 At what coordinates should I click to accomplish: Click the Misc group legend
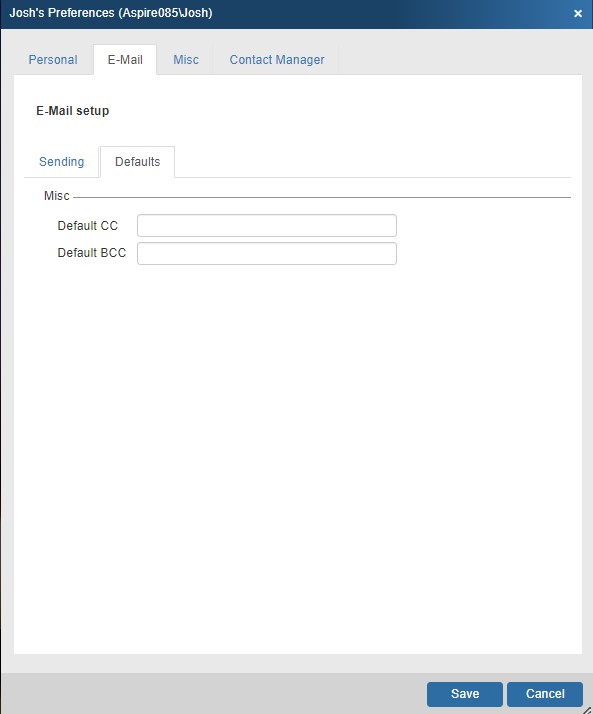[56, 196]
